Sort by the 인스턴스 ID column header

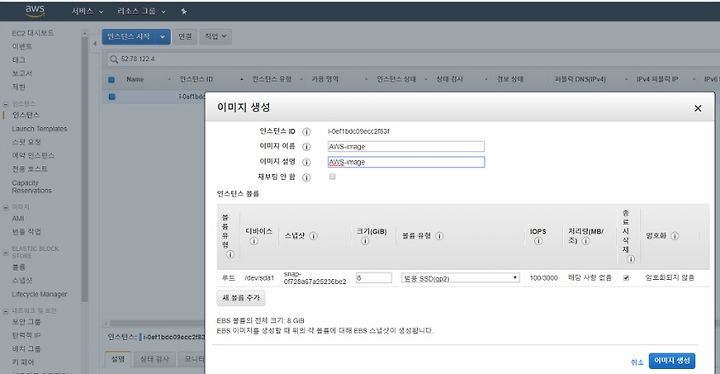[196, 79]
